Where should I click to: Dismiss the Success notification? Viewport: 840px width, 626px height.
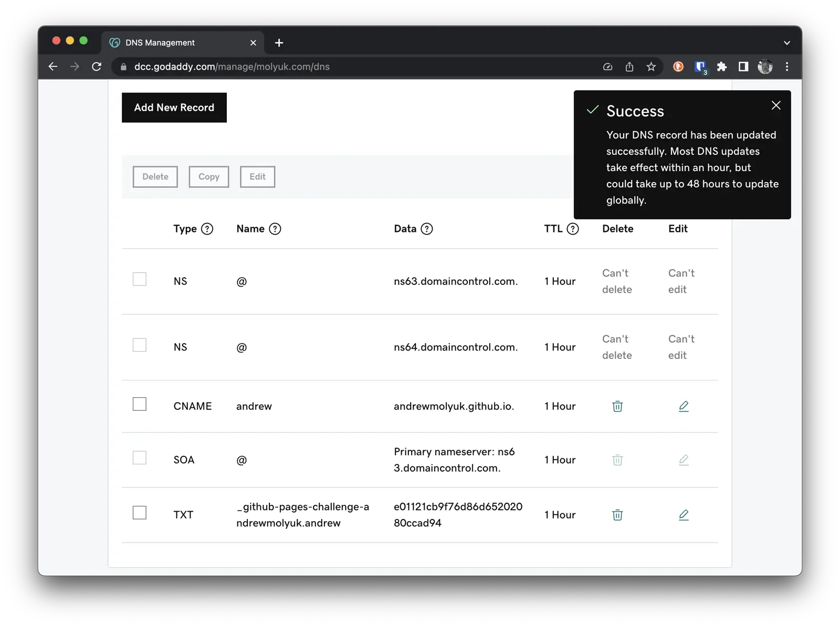click(x=776, y=105)
